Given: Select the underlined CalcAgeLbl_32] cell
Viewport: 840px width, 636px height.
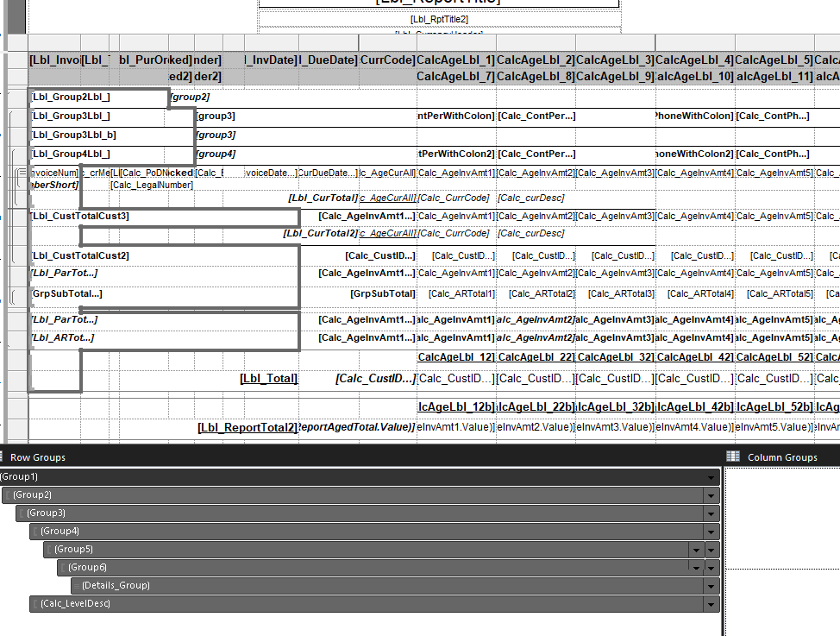Looking at the screenshot, I should [616, 357].
